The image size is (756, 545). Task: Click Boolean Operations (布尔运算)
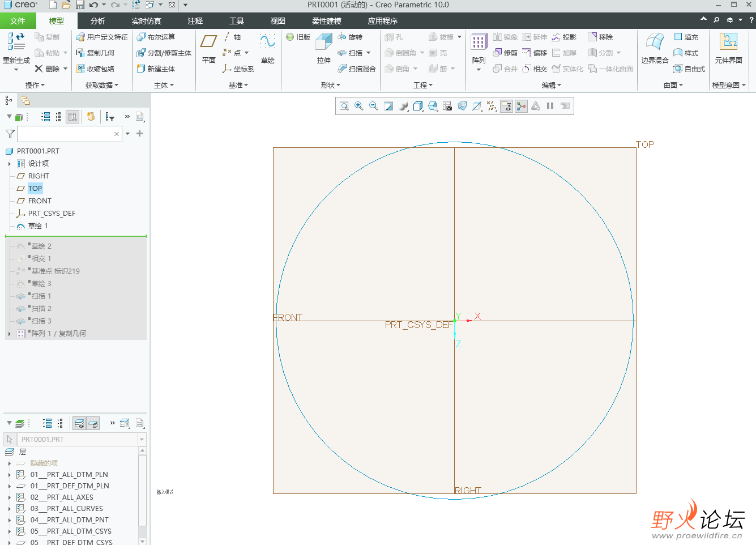tap(156, 37)
